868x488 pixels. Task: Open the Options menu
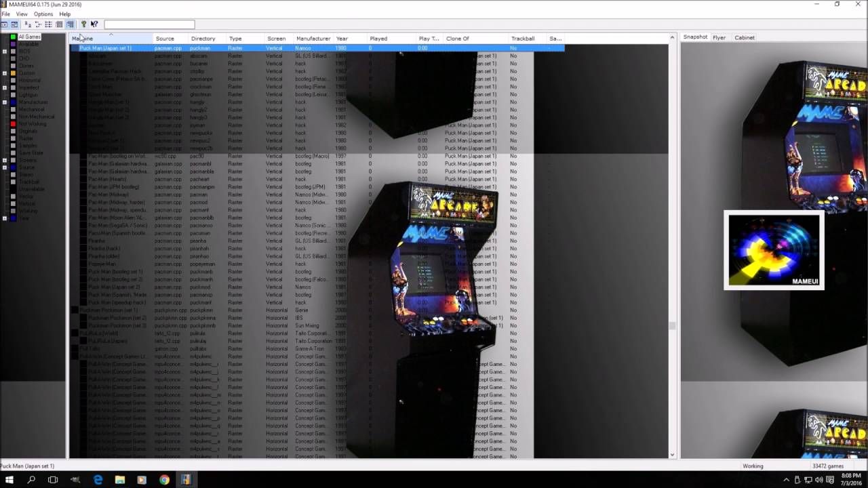[x=43, y=14]
